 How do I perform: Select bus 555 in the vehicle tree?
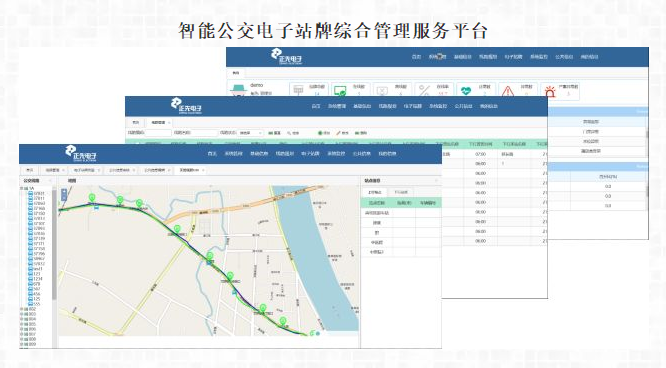[x=34, y=304]
